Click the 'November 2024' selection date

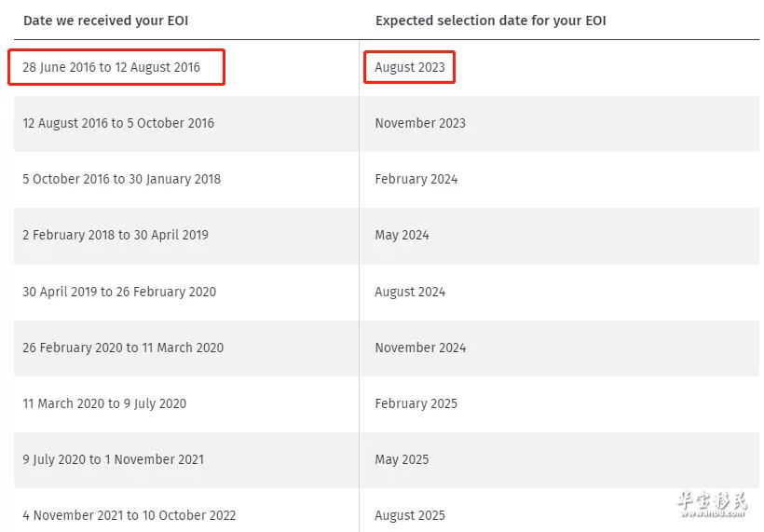pyautogui.click(x=420, y=348)
